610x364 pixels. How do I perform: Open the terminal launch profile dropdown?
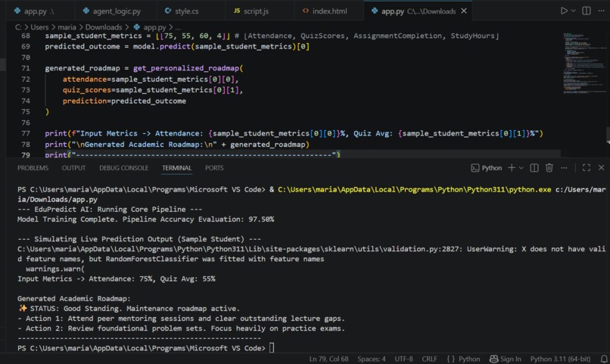point(521,168)
